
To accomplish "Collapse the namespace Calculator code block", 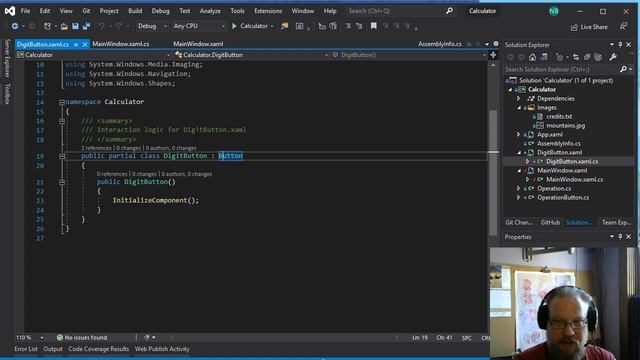I will pyautogui.click(x=62, y=102).
